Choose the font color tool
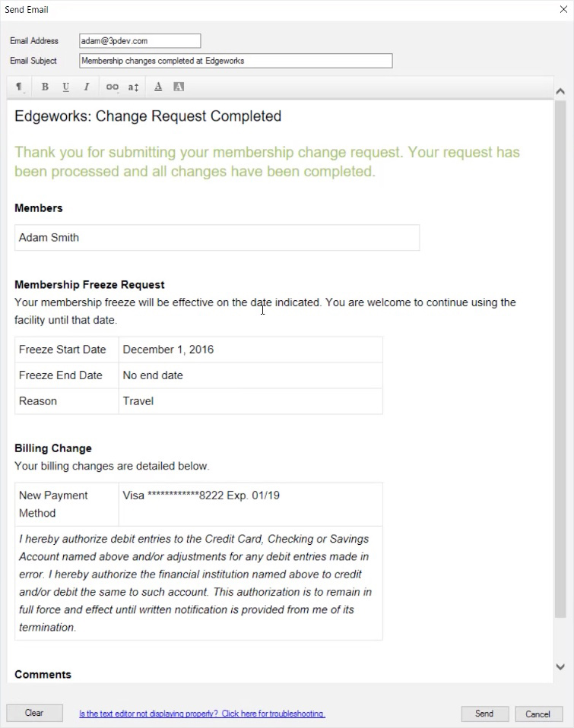Viewport: 574px width, 728px height. 158,87
